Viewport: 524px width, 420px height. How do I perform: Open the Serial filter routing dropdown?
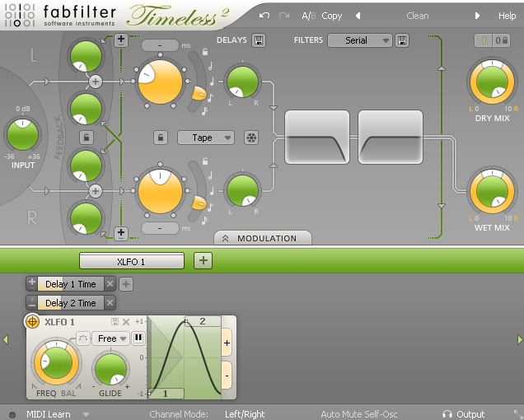click(359, 40)
